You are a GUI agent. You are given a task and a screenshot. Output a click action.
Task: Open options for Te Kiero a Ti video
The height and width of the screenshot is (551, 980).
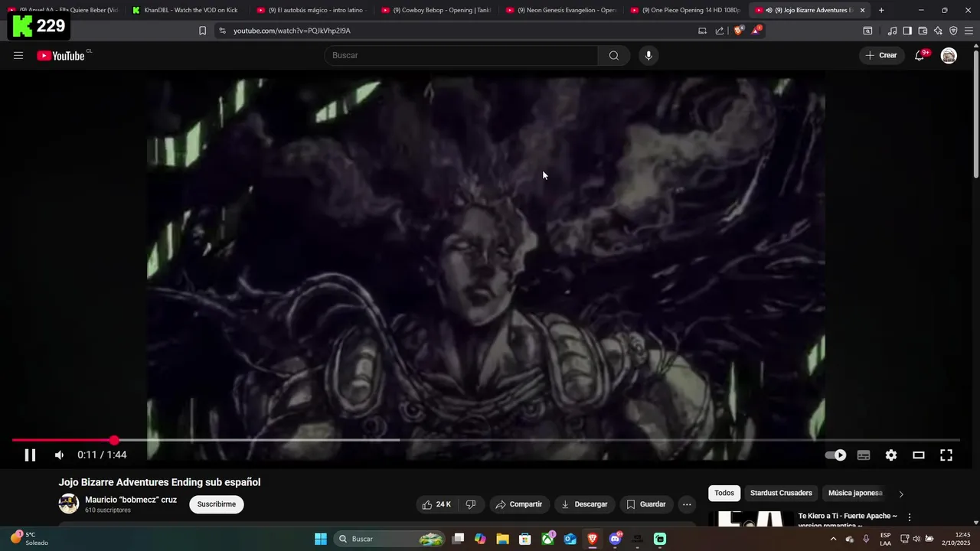910,517
